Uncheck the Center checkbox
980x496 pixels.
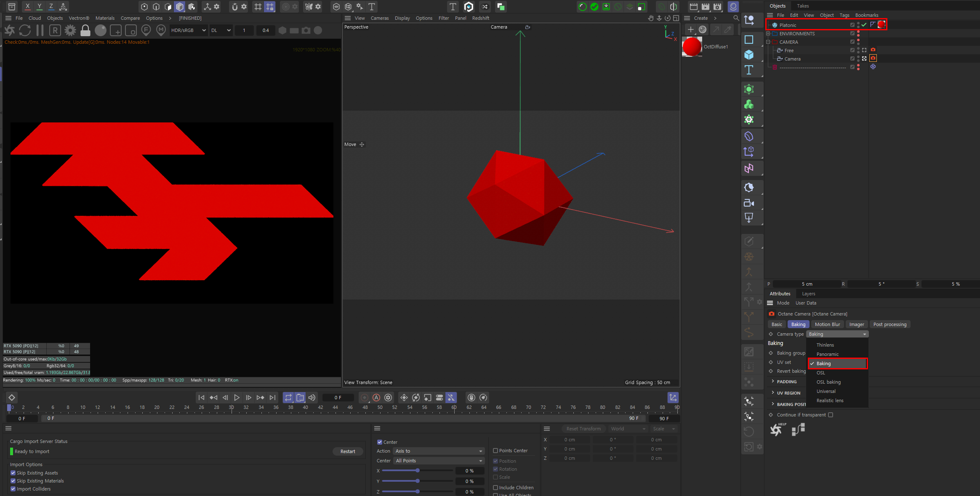pyautogui.click(x=380, y=442)
